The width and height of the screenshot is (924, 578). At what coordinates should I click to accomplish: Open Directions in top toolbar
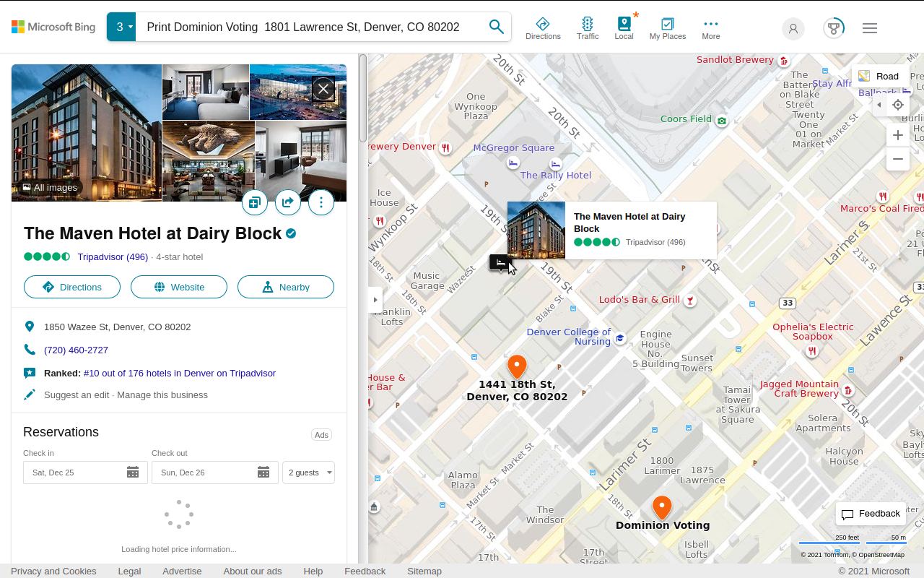point(543,28)
